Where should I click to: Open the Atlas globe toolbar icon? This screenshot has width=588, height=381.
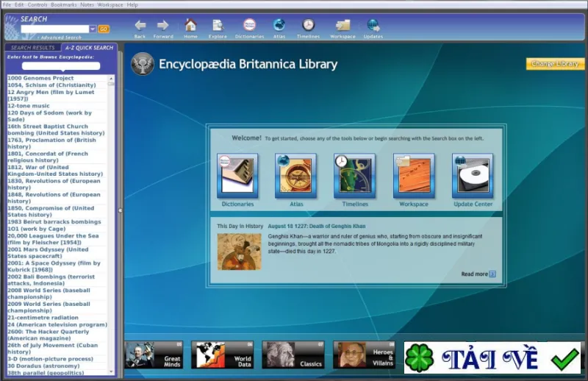(279, 25)
